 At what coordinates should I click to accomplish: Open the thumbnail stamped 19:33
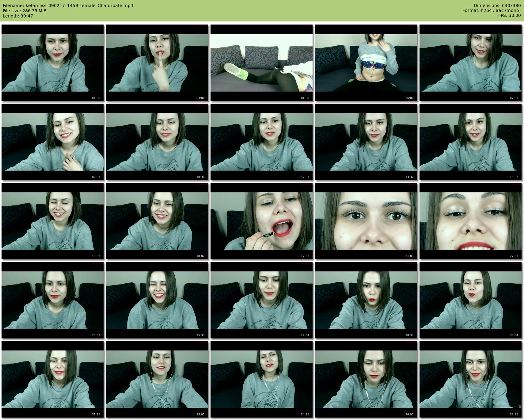coord(262,221)
